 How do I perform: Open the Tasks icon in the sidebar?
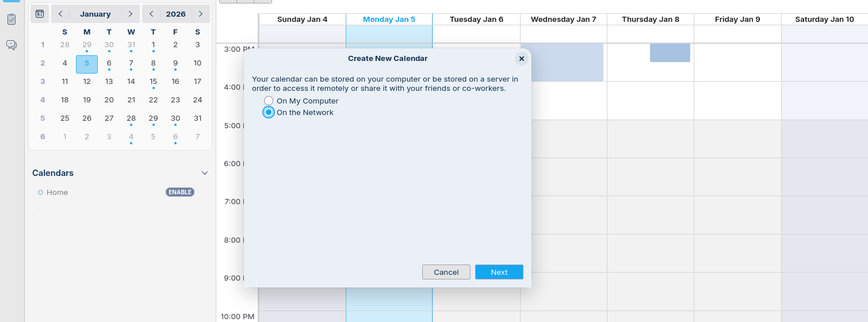coord(12,20)
